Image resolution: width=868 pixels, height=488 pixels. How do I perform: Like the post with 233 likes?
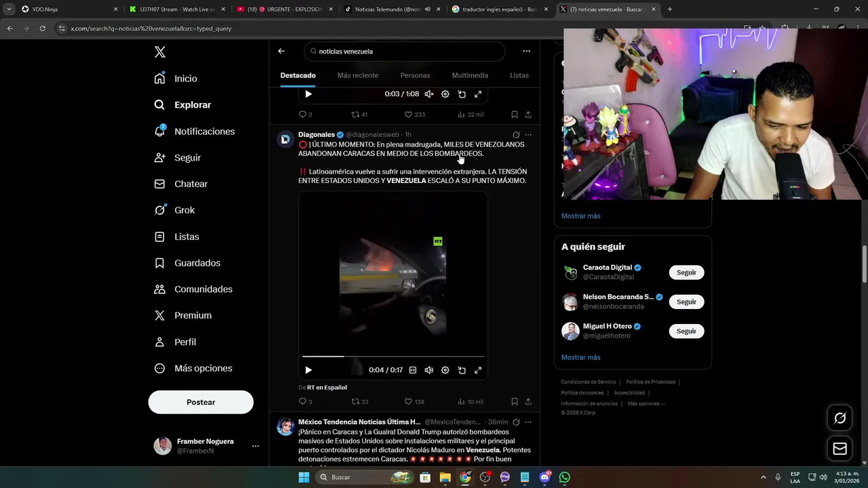[x=414, y=115]
